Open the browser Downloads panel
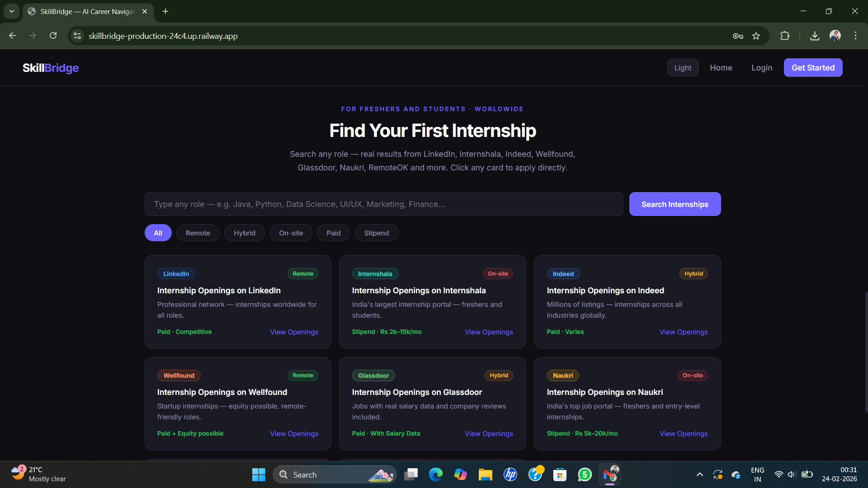868x488 pixels. point(814,36)
